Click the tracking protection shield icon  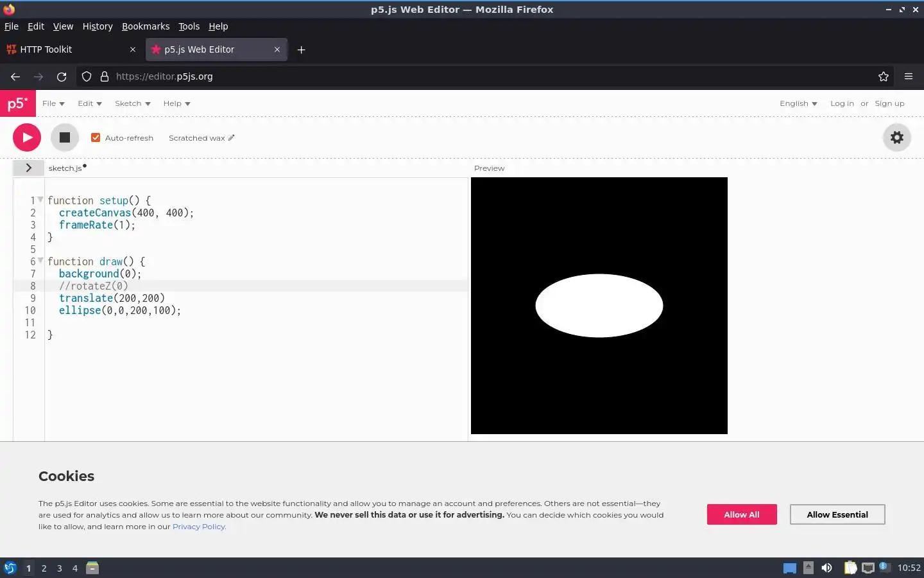(87, 76)
